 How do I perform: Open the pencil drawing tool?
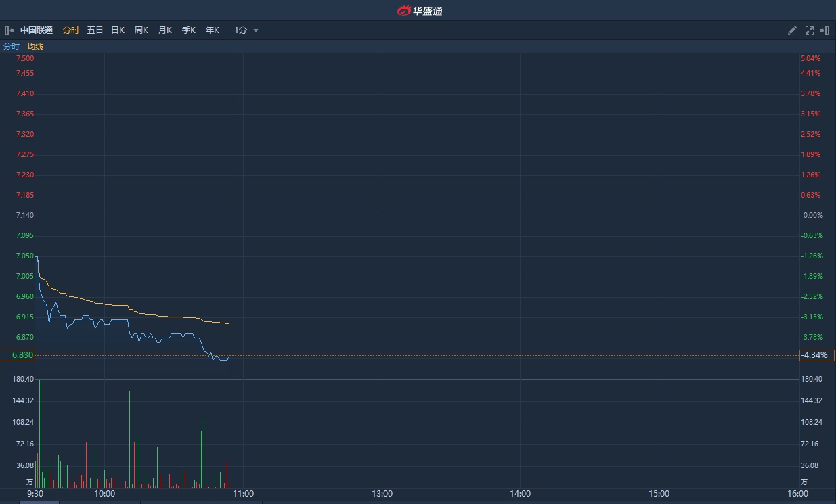tap(792, 30)
